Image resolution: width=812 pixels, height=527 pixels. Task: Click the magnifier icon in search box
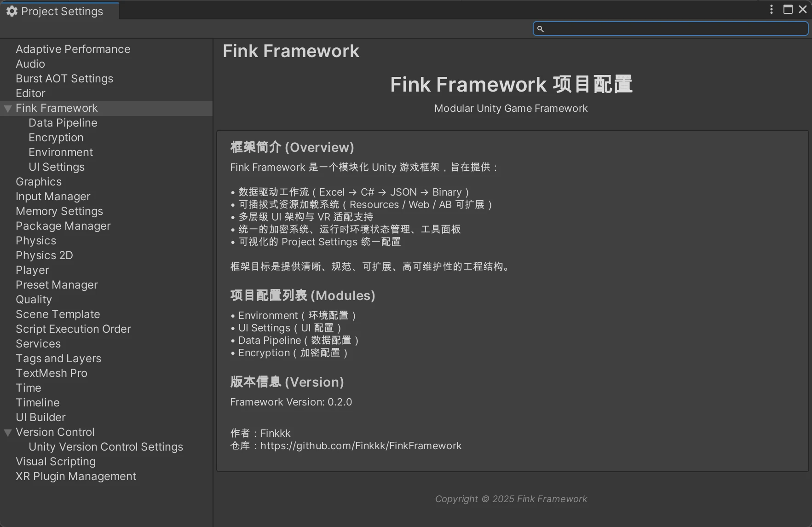click(541, 29)
